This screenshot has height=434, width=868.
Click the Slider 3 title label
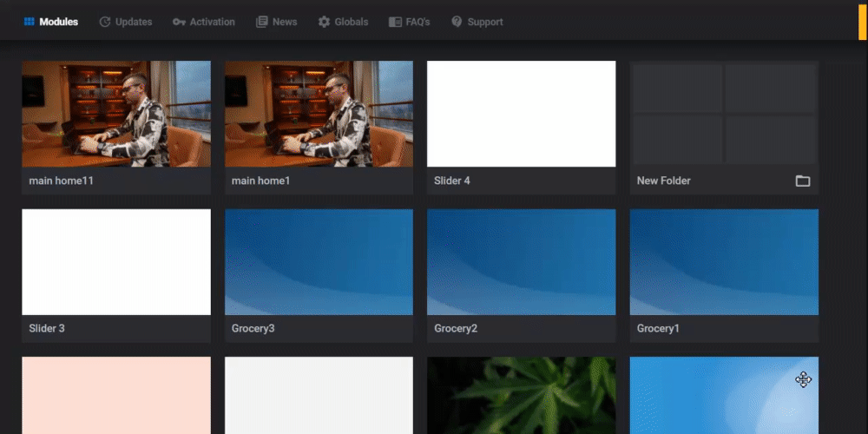(x=47, y=329)
